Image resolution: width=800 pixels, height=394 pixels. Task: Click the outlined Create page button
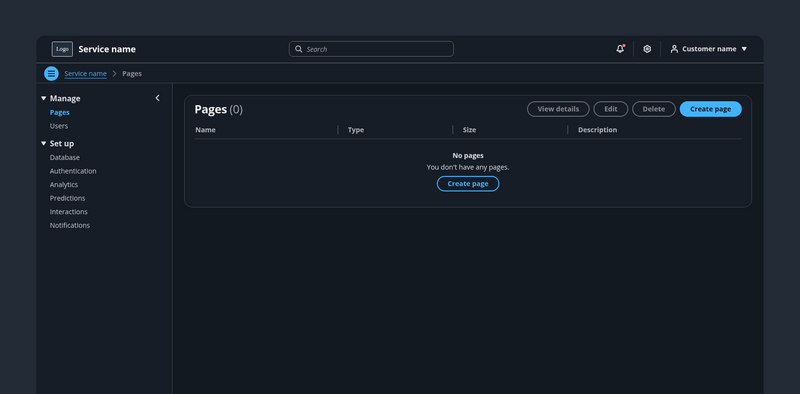pos(468,184)
